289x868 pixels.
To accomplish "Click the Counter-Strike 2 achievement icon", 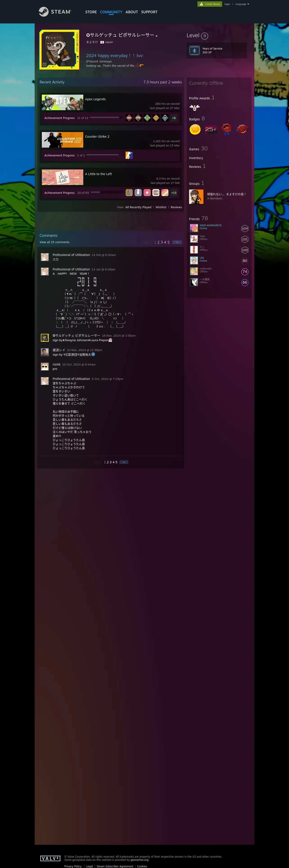I will [129, 155].
